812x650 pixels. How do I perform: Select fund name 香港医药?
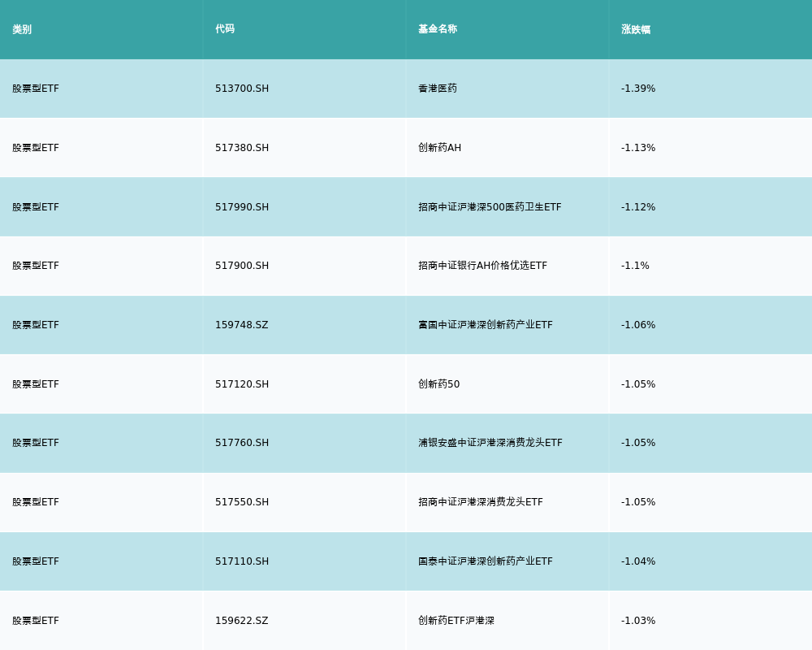[438, 89]
